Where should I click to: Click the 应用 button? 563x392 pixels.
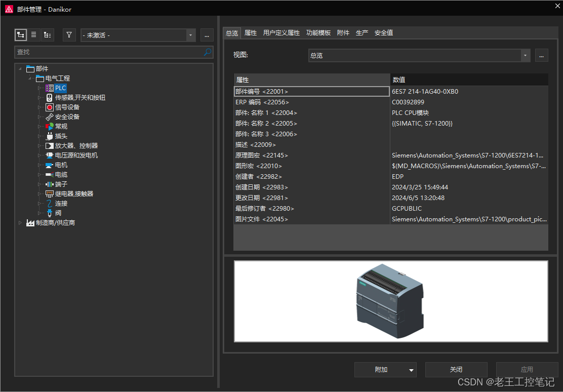click(x=527, y=370)
